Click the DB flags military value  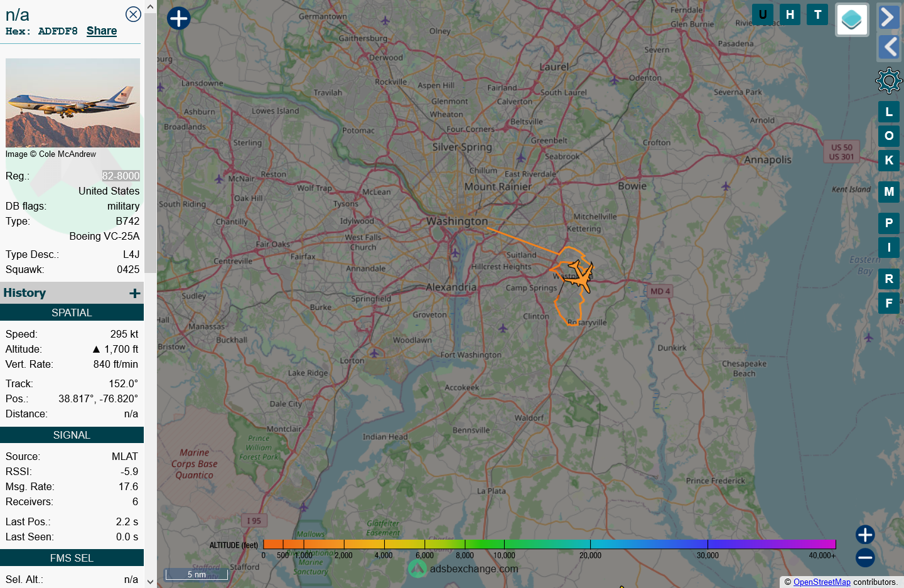[x=124, y=206]
